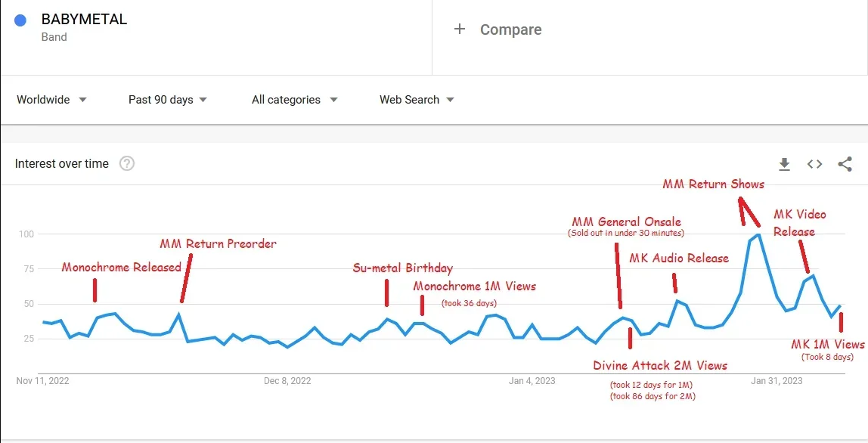Click the Interest over time heading
This screenshot has height=443, width=868.
click(62, 164)
